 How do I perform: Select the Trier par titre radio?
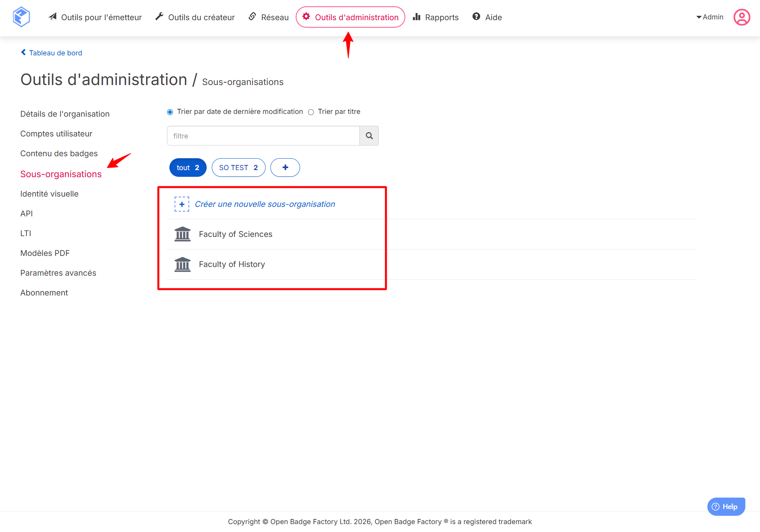(311, 112)
